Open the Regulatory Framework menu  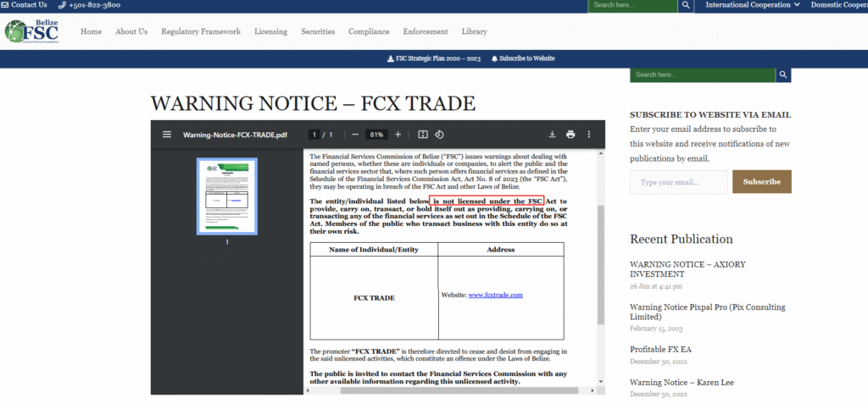(x=201, y=31)
